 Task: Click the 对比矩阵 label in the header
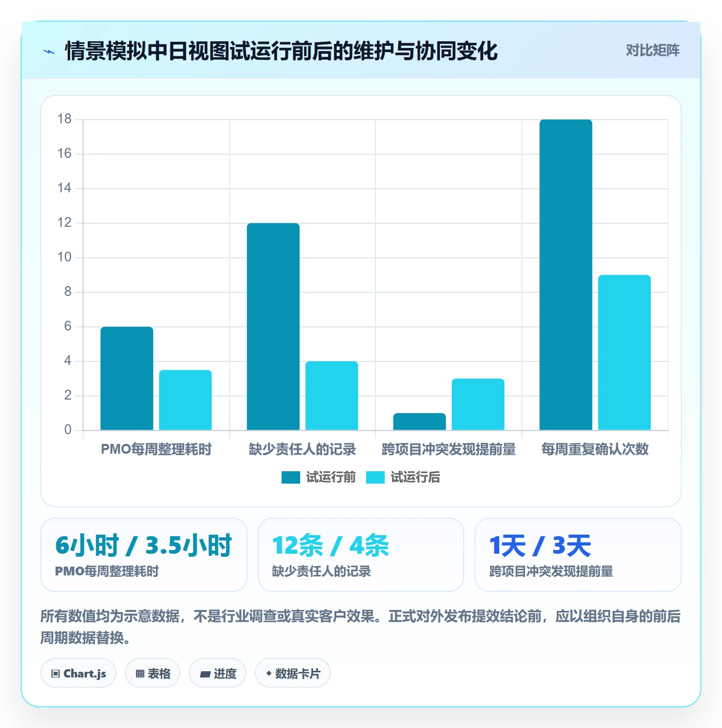pos(652,51)
